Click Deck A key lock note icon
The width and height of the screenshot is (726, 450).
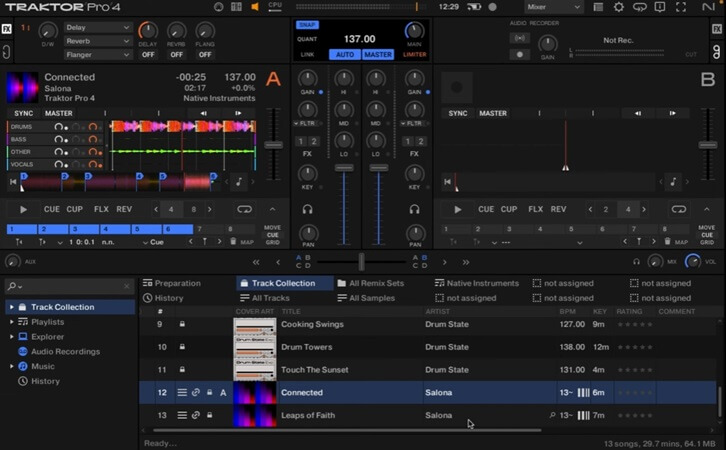[239, 182]
